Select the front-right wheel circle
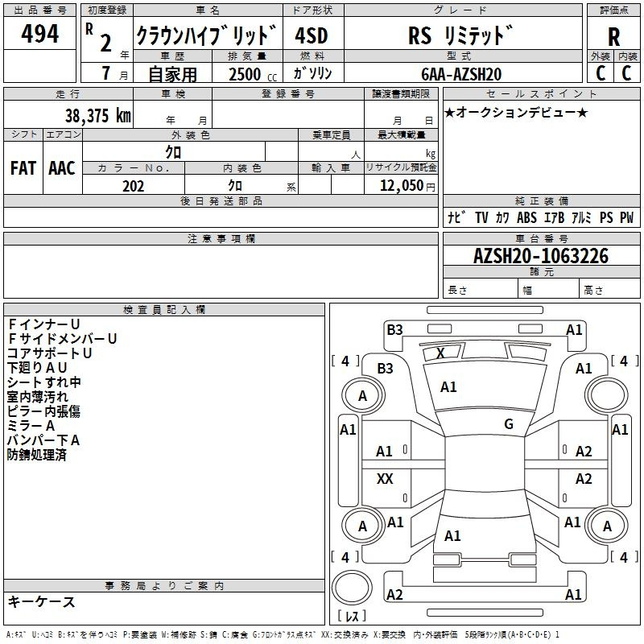 coord(605,395)
